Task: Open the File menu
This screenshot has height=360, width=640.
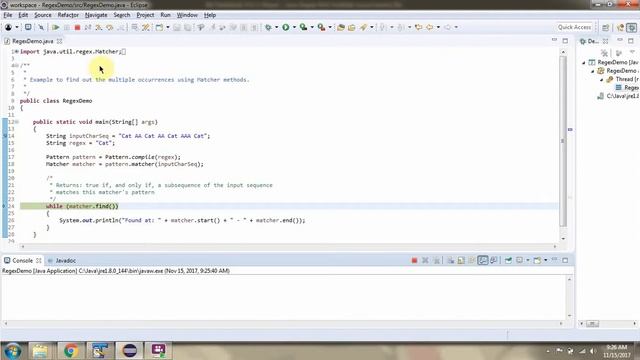Action: pos(8,15)
